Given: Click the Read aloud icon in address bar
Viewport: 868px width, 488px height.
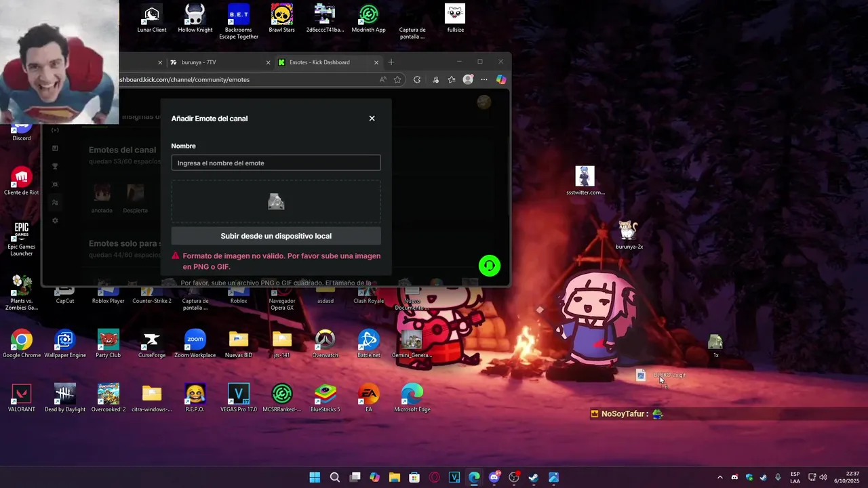Looking at the screenshot, I should point(383,79).
